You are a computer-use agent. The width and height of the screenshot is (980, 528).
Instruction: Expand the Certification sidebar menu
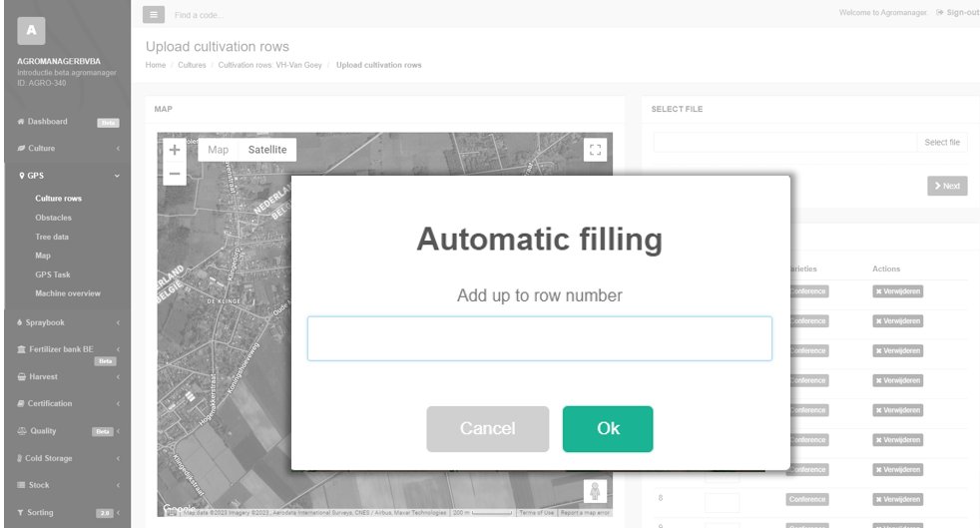(x=68, y=403)
